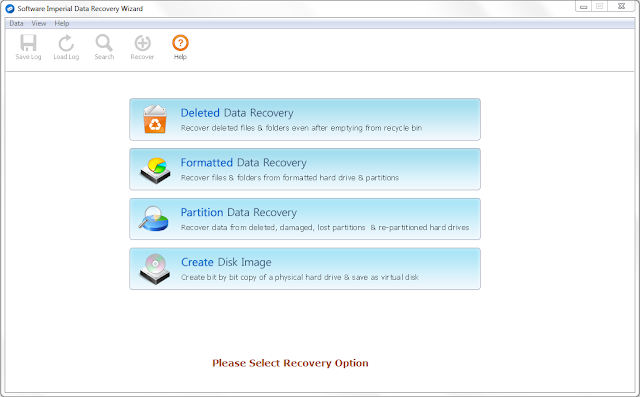Click the recycle bin icon for deleted recovery
The height and width of the screenshot is (397, 640).
[155, 119]
